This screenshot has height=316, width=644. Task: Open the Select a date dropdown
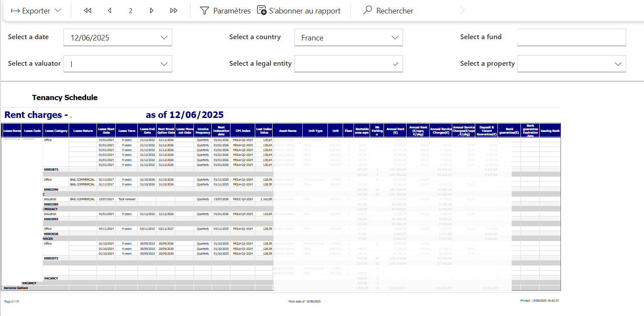(x=164, y=37)
